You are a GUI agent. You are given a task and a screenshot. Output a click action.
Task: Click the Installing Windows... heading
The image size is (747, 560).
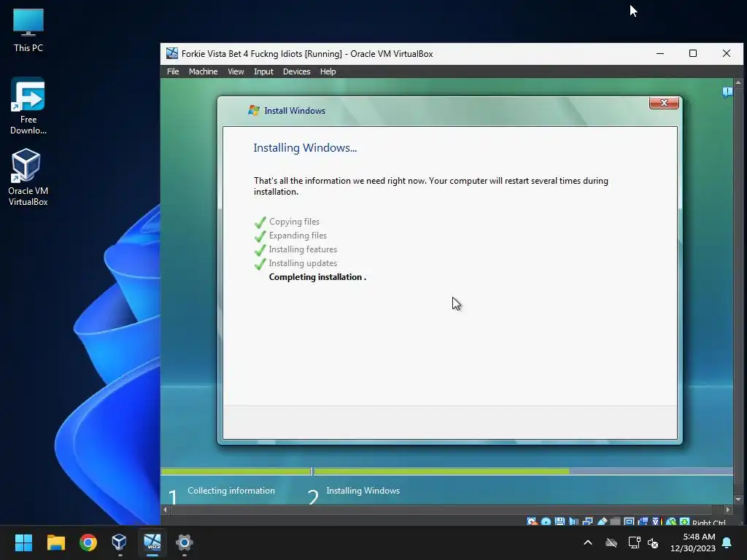[305, 147]
